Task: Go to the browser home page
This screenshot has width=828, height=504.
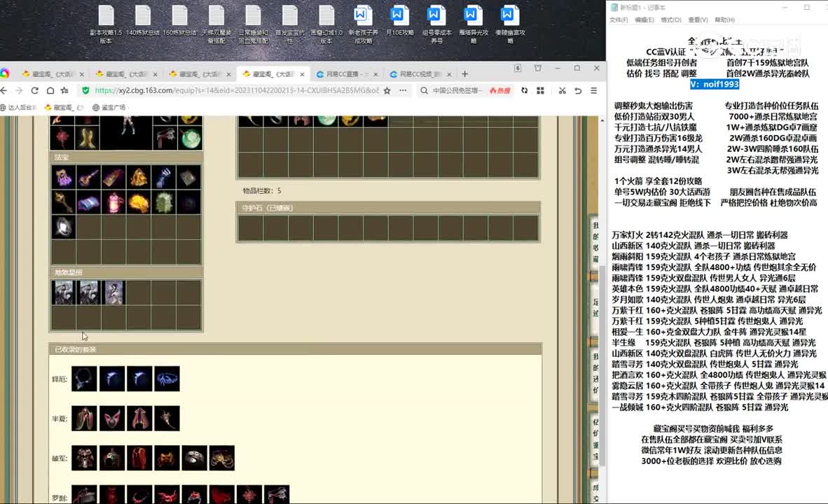Action: click(50, 91)
